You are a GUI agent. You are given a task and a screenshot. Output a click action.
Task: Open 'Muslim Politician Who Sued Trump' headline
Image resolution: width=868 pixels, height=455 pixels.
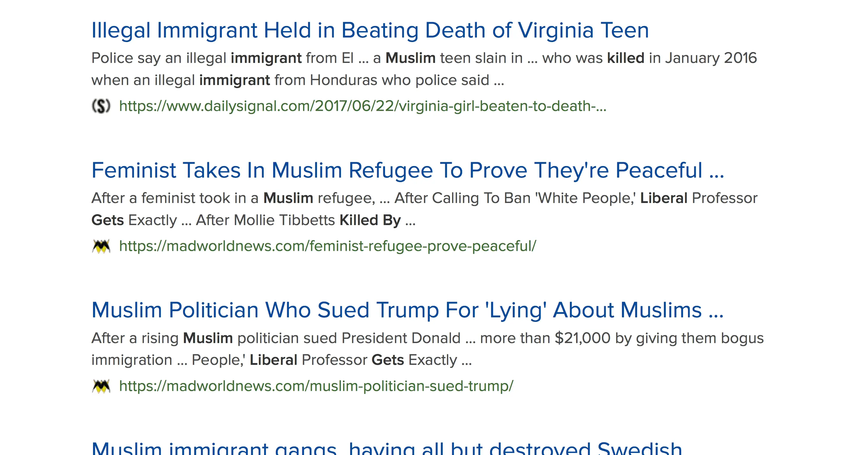(x=407, y=310)
